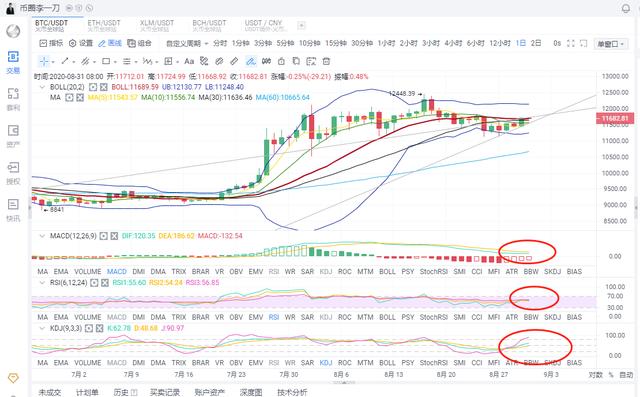640x397 pixels.
Task: Click the 自动 auto scale option
Action: click(x=626, y=375)
